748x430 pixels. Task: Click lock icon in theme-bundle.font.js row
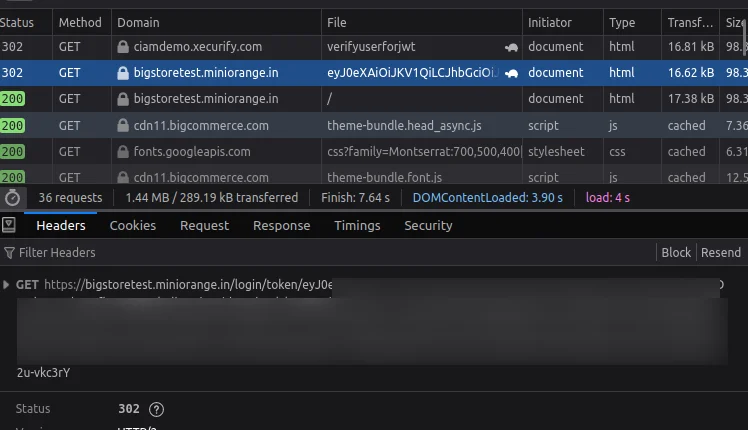pyautogui.click(x=123, y=178)
